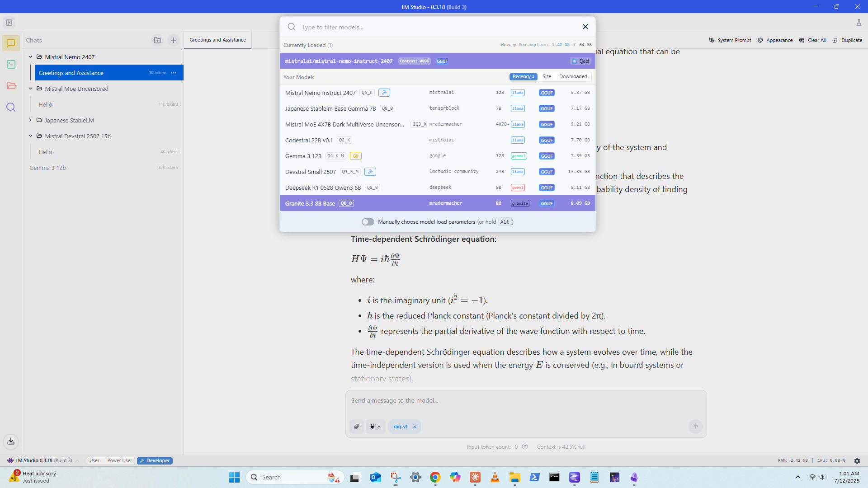Open the Discover search sidebar icon
The image size is (868, 488).
coord(11,107)
